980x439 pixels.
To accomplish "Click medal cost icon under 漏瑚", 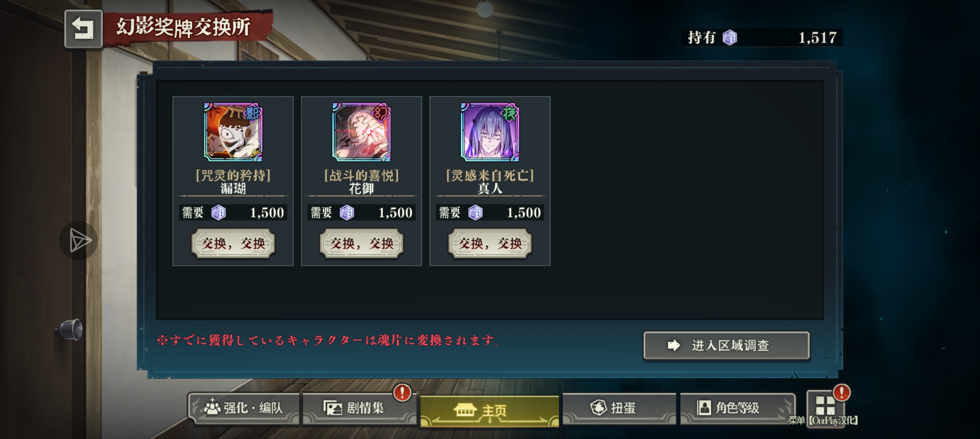I will pyautogui.click(x=219, y=213).
